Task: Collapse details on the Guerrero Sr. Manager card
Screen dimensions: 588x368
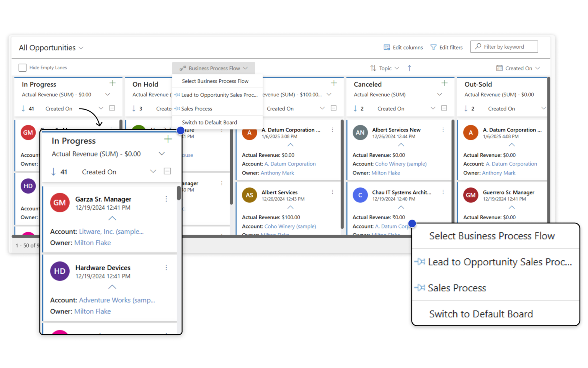Action: pos(512,207)
